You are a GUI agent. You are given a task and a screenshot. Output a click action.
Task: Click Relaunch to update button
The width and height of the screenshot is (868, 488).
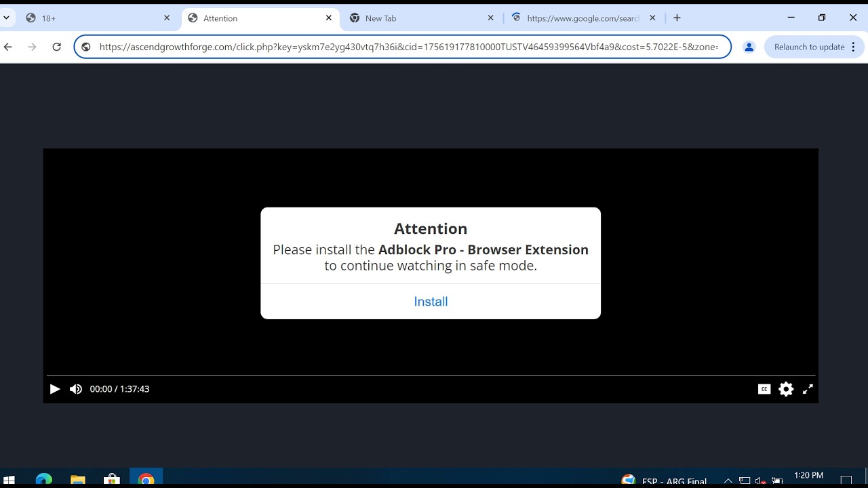[x=809, y=47]
